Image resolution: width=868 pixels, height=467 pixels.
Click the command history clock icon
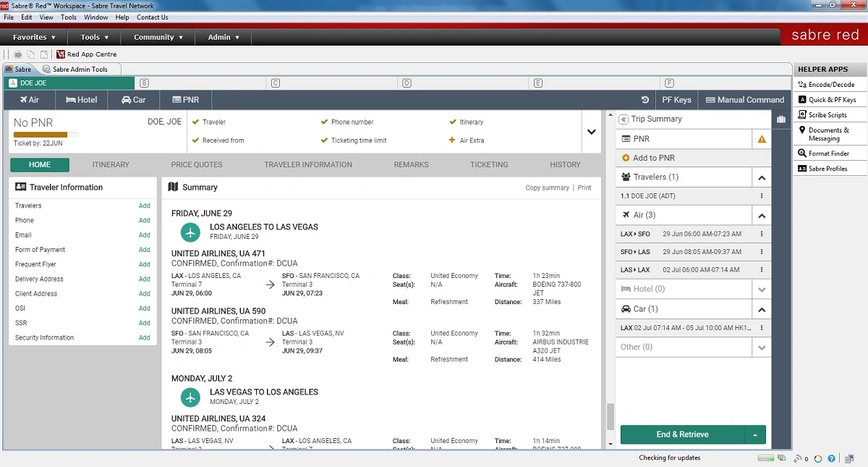(645, 100)
